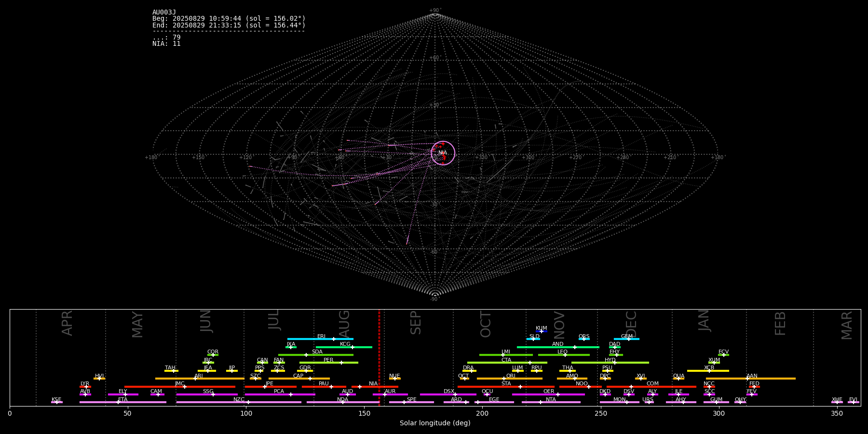Click the orange ARI shower bar
The height and width of the screenshot is (434, 868).
point(200,379)
